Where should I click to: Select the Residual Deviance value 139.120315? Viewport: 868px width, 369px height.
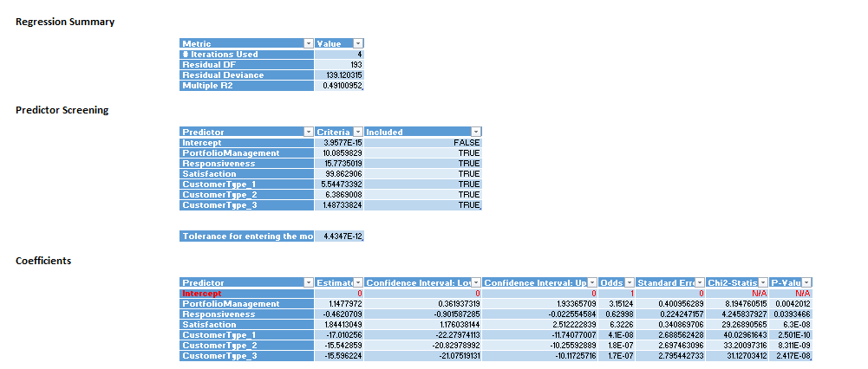tap(339, 75)
